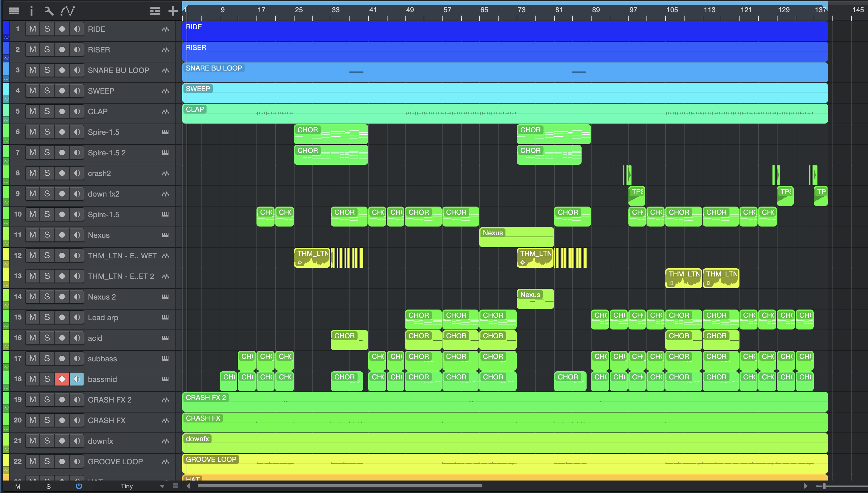Select the Nexus clip on Nexus track
868x493 pixels.
click(517, 237)
